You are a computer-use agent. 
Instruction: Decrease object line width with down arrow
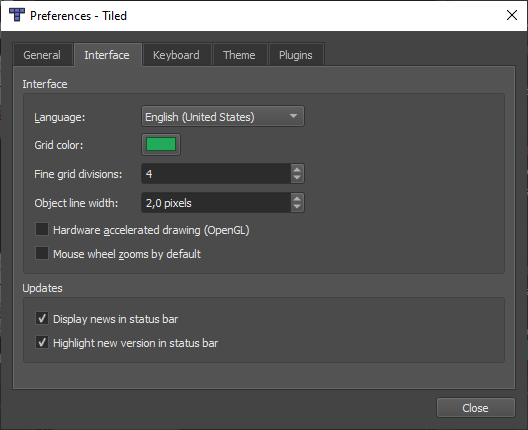(x=297, y=207)
